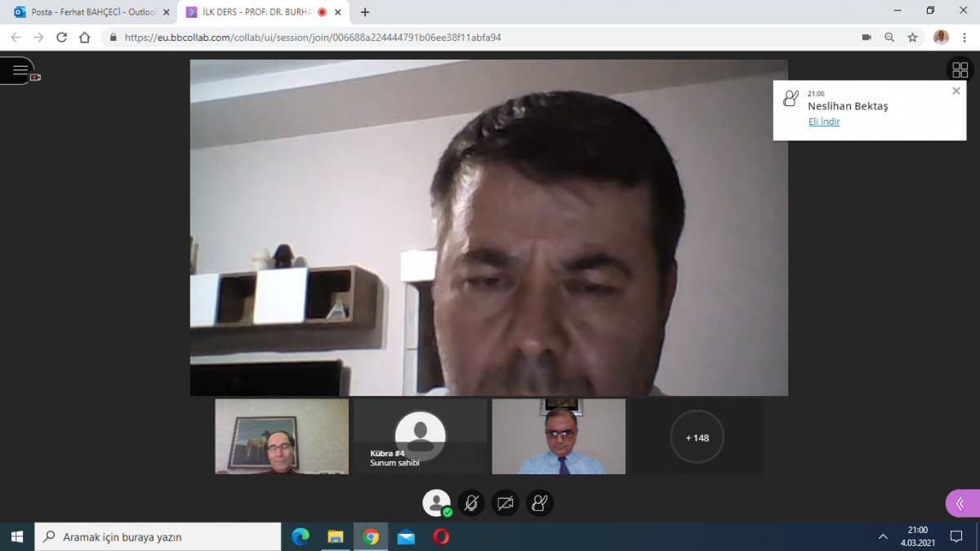This screenshot has width=980, height=551.
Task: Click the recording indicator on the İLK DERS tab
Action: pos(322,12)
